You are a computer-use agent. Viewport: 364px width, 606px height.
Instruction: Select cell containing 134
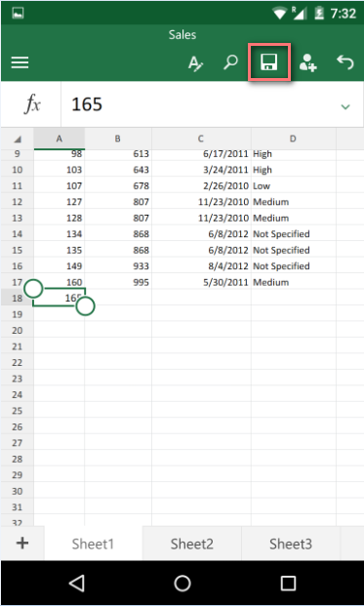[x=60, y=234]
